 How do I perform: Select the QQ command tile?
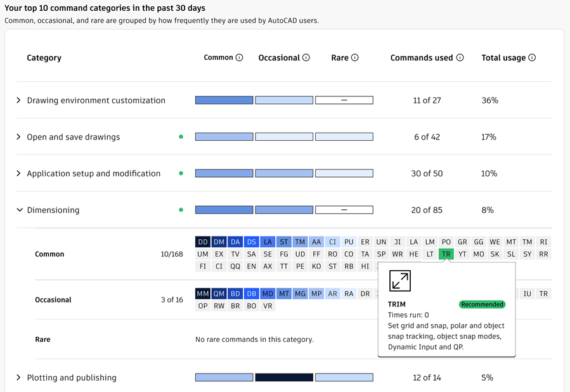coord(235,266)
